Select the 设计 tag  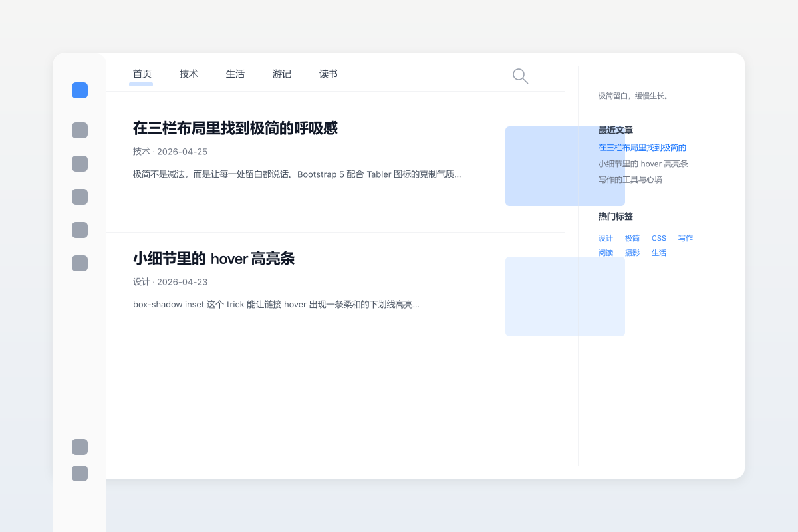pos(606,238)
